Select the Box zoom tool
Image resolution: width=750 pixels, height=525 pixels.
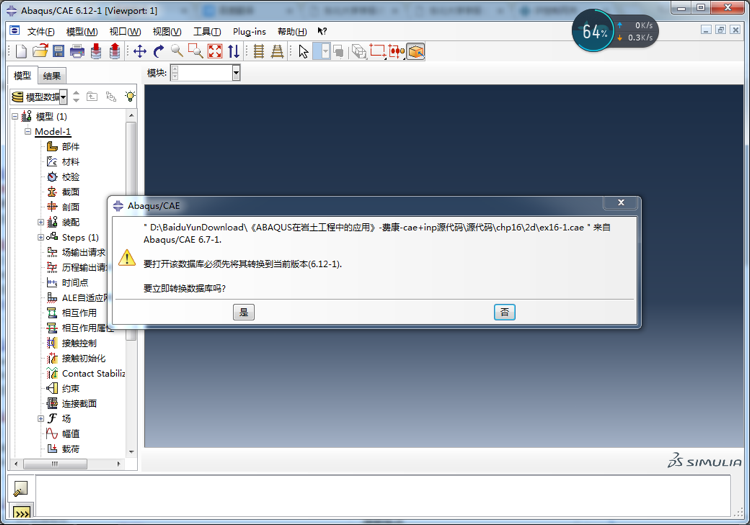195,51
